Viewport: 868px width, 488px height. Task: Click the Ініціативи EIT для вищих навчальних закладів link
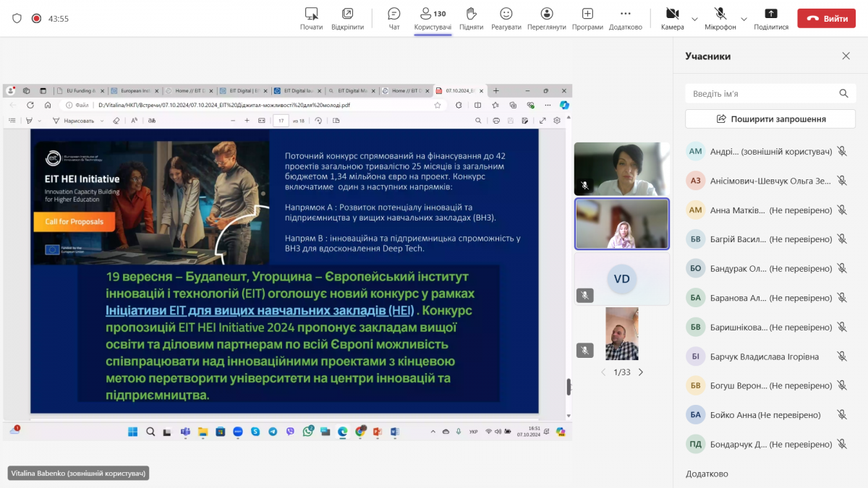[260, 311]
